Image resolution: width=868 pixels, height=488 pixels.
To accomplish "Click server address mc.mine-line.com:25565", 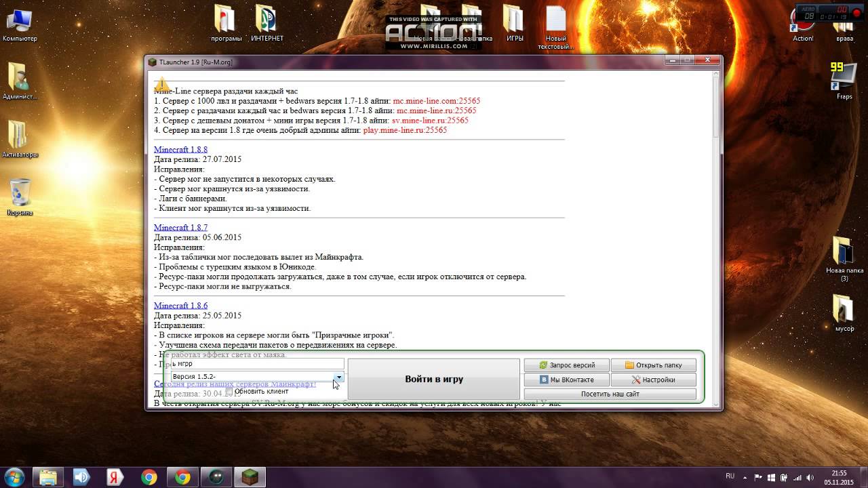I will pos(437,101).
